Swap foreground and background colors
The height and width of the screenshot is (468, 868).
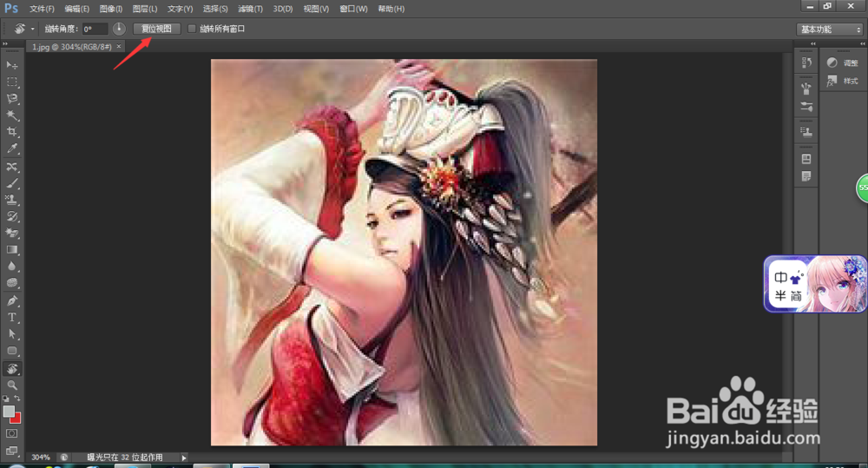coord(17,399)
